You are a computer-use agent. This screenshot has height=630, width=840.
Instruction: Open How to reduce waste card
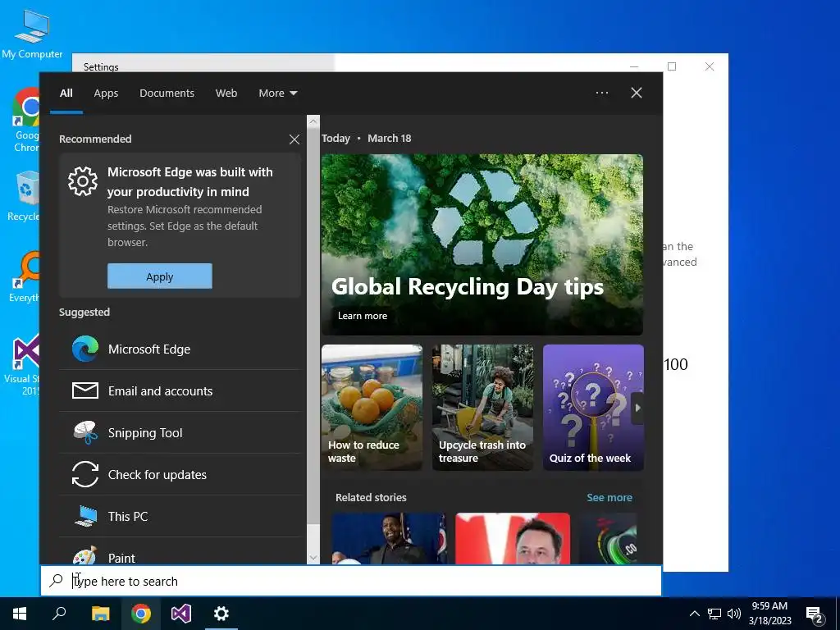[x=372, y=408]
